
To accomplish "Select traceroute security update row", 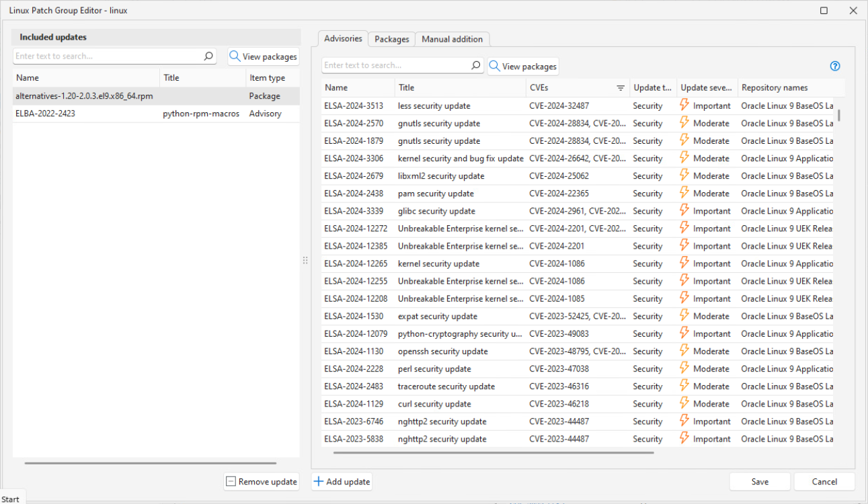I will 578,386.
